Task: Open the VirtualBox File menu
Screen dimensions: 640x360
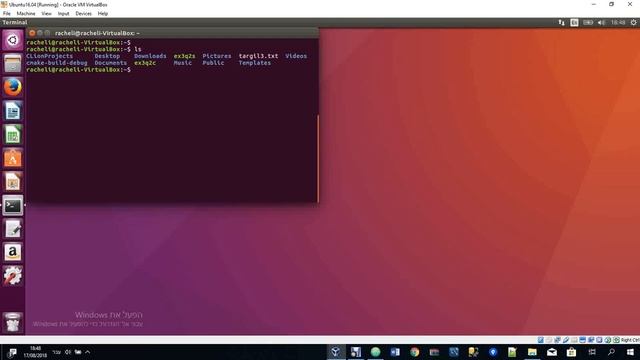Action: click(x=7, y=13)
